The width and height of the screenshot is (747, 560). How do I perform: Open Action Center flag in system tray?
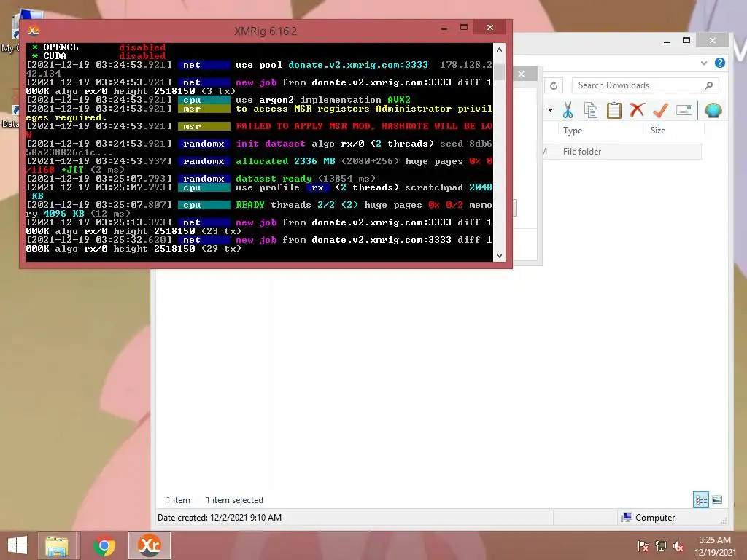click(643, 545)
